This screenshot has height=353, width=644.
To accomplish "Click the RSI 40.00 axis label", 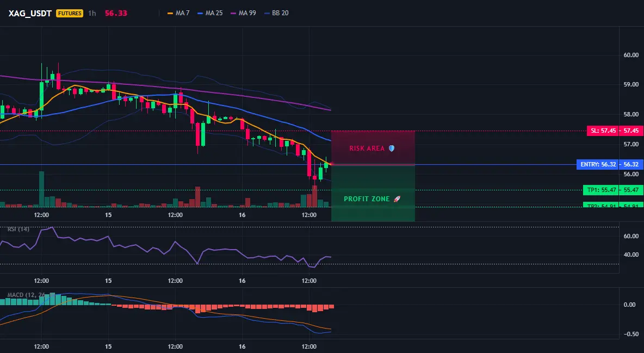I will point(631,255).
